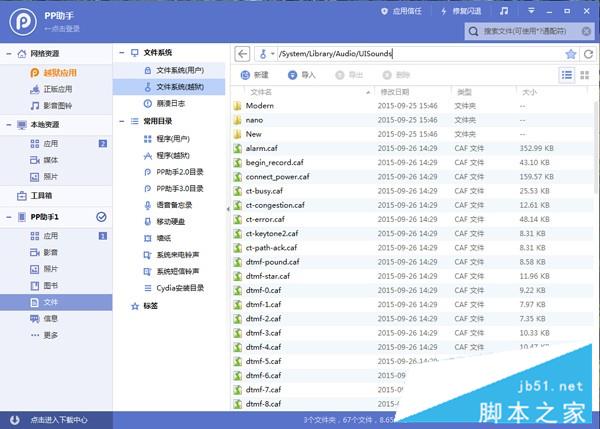
Task: Click the 导出 toolbar button
Action: click(349, 75)
